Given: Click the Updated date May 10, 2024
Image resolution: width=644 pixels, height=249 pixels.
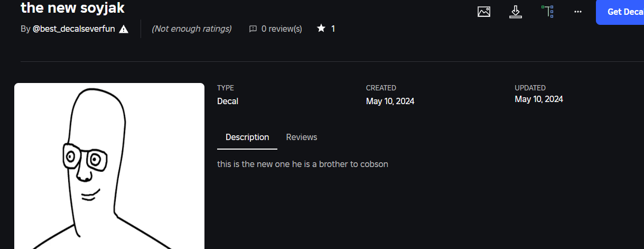Looking at the screenshot, I should point(539,99).
